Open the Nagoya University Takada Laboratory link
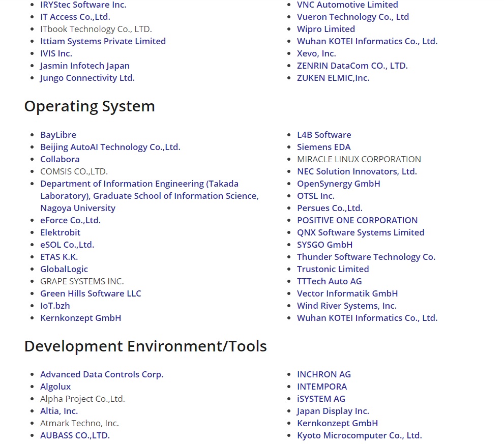 click(149, 196)
